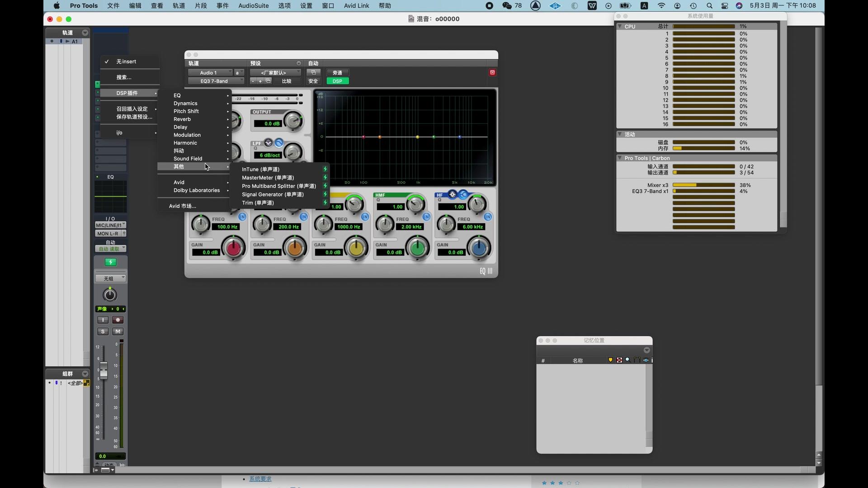This screenshot has height=488, width=868.
Task: Select the LPF low-pass filter shape icon
Action: coord(279,143)
